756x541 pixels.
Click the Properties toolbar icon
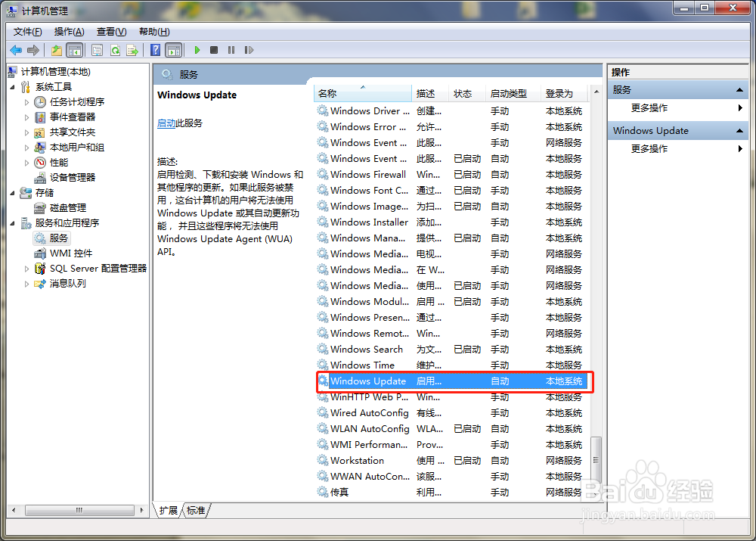97,50
